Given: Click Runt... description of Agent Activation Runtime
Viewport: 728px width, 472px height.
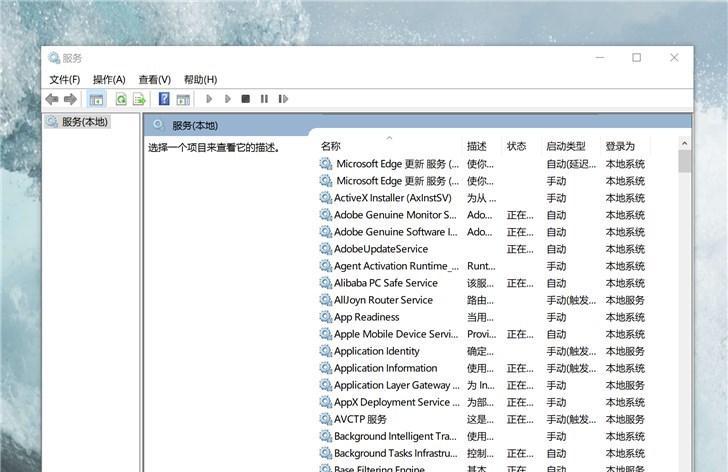Looking at the screenshot, I should click(481, 266).
